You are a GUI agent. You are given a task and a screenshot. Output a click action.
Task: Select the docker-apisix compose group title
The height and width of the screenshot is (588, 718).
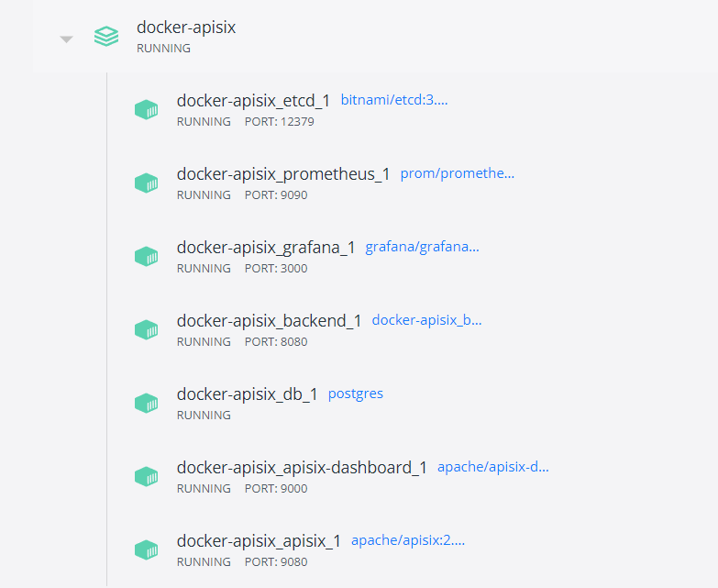pyautogui.click(x=186, y=28)
